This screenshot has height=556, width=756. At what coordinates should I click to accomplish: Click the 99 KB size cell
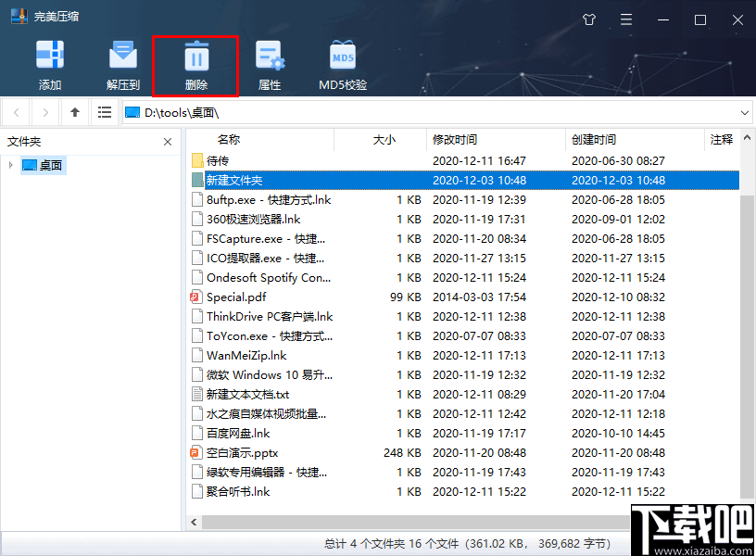point(406,297)
